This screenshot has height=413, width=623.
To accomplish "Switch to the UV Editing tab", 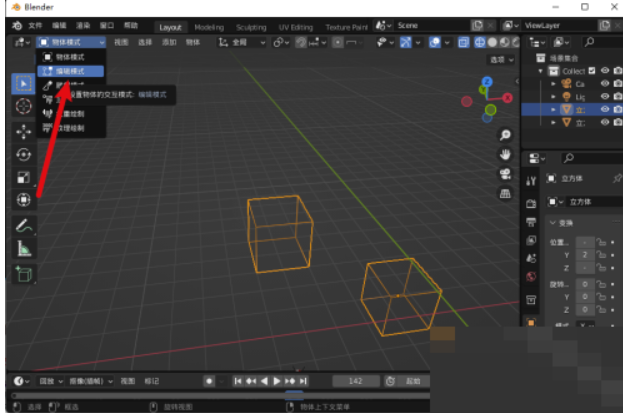I will point(296,27).
